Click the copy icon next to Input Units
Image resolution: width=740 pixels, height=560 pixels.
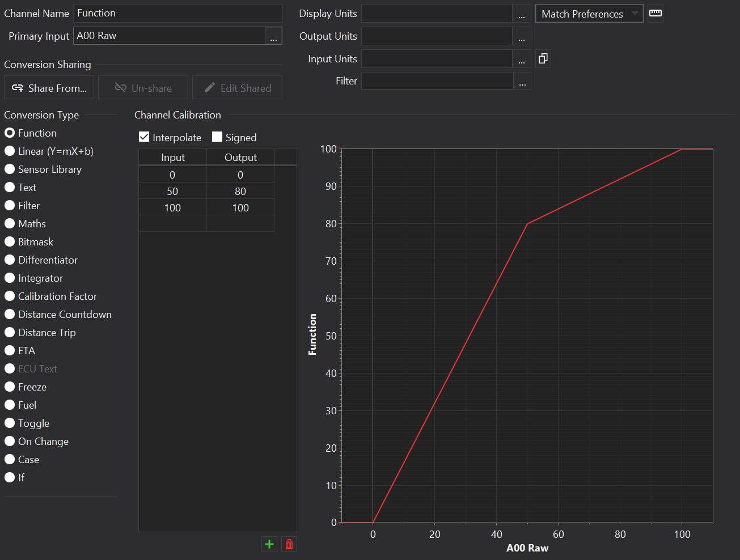543,58
